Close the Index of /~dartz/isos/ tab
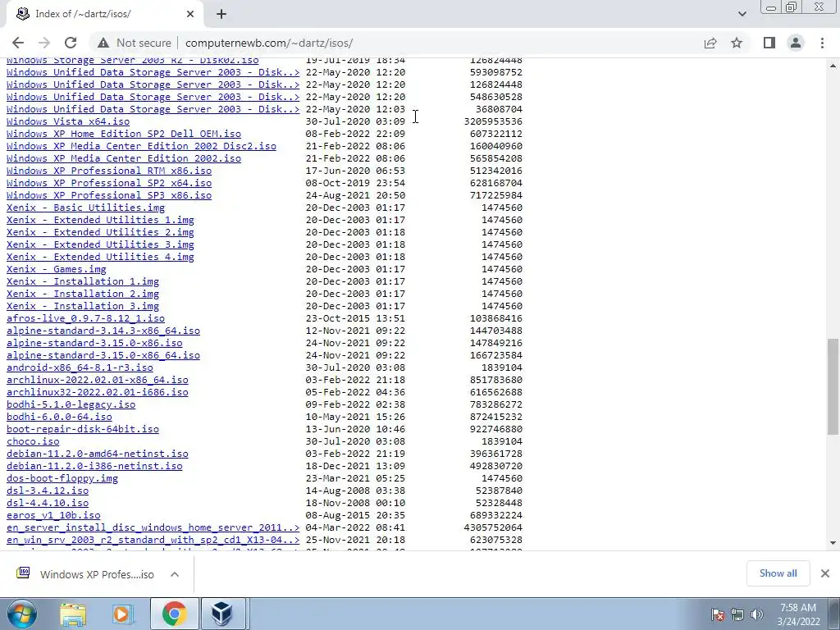The image size is (840, 630). click(190, 14)
